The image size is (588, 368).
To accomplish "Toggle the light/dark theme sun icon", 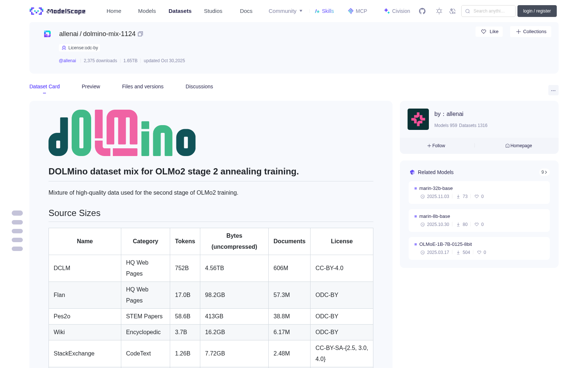I will (x=439, y=11).
